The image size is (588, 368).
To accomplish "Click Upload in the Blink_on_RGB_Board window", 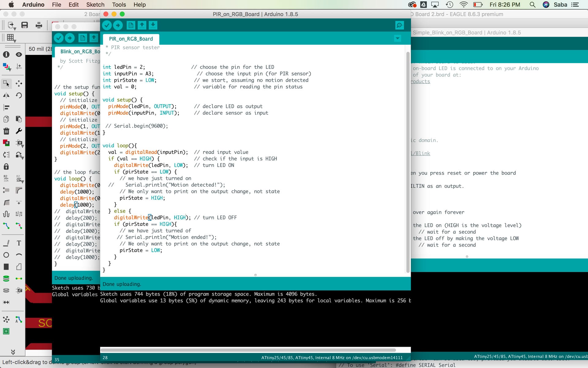I will tap(70, 38).
